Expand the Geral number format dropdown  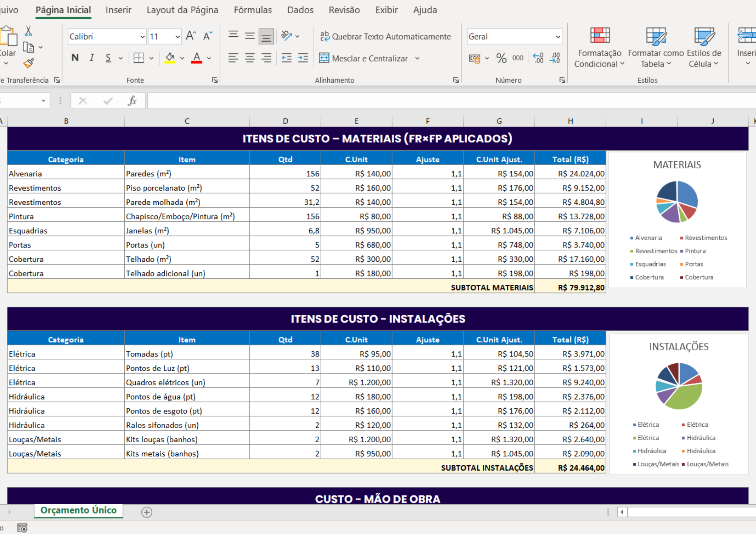pyautogui.click(x=558, y=37)
